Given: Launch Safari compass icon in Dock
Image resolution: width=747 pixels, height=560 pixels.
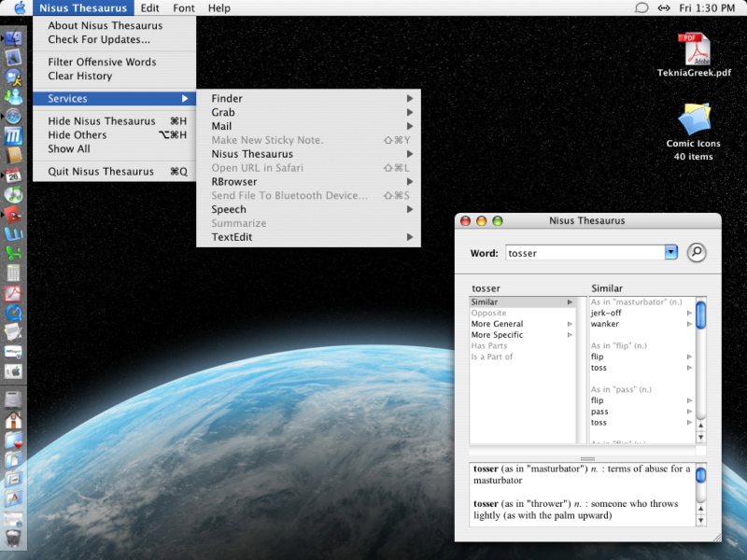Looking at the screenshot, I should (x=13, y=116).
